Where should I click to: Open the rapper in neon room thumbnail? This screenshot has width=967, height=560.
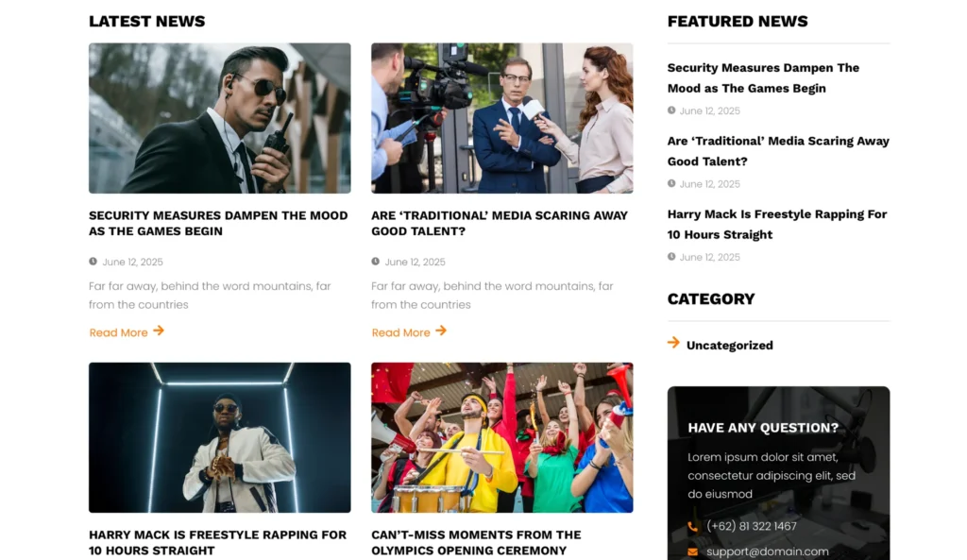(219, 437)
